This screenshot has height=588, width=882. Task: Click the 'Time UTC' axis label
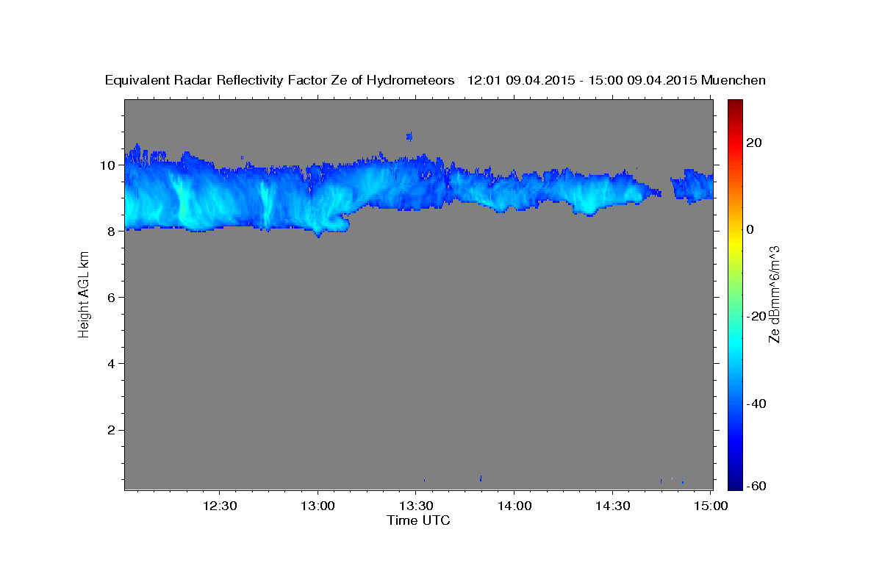point(418,520)
